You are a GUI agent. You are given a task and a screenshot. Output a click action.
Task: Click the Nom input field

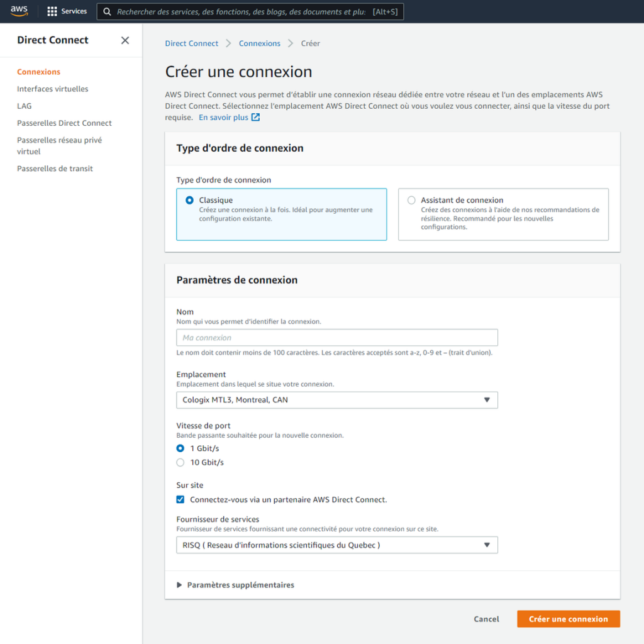coord(337,338)
